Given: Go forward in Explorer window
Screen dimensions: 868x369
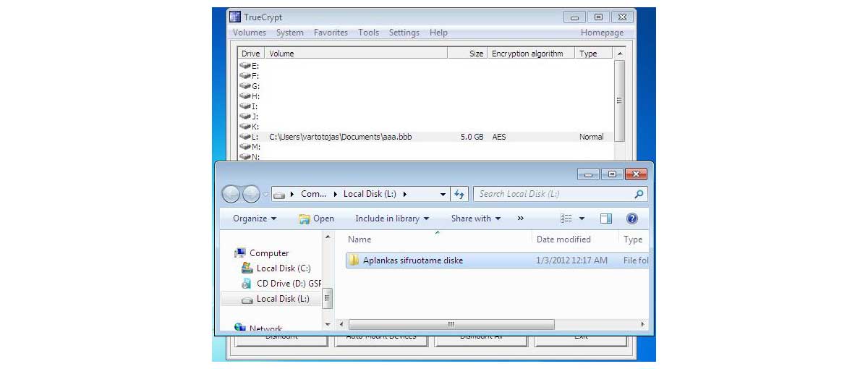Looking at the screenshot, I should coord(251,194).
